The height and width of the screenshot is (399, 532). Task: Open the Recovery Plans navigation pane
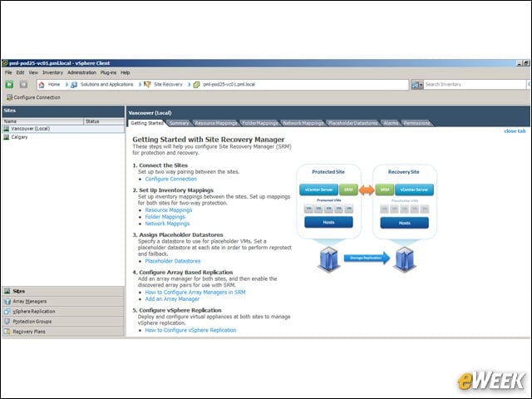(63, 332)
